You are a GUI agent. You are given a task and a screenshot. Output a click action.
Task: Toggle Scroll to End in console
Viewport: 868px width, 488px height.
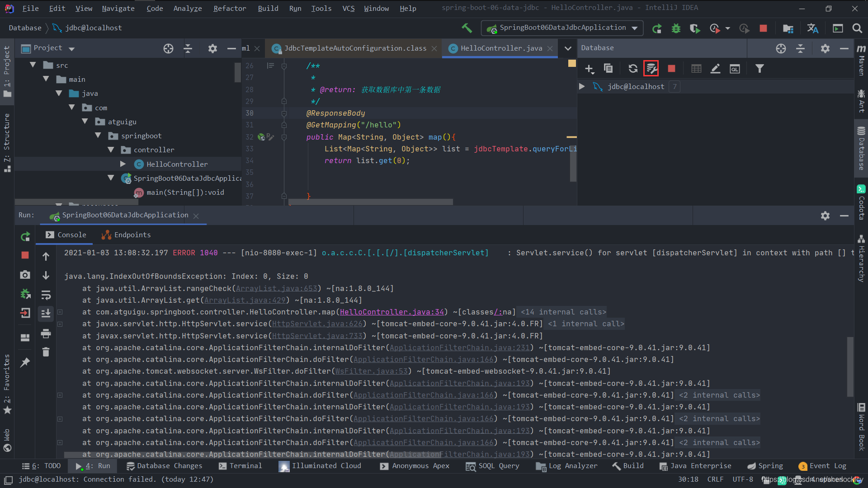coord(46,313)
